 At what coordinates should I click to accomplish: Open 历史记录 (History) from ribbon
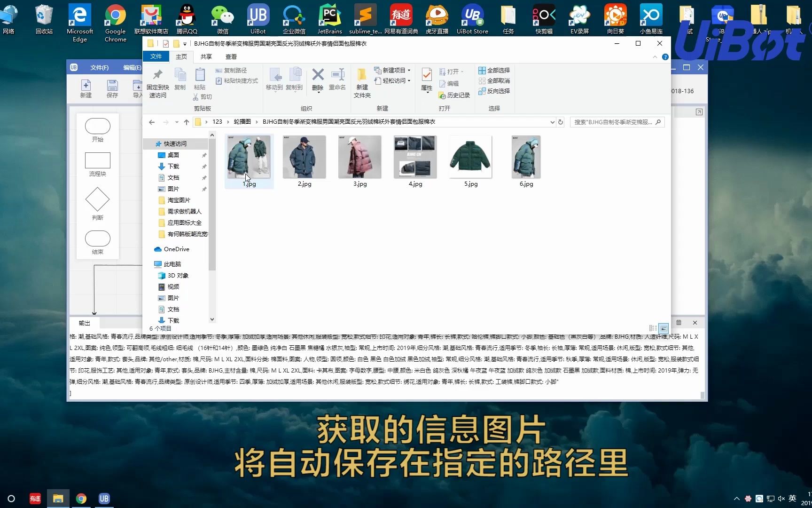click(x=454, y=95)
